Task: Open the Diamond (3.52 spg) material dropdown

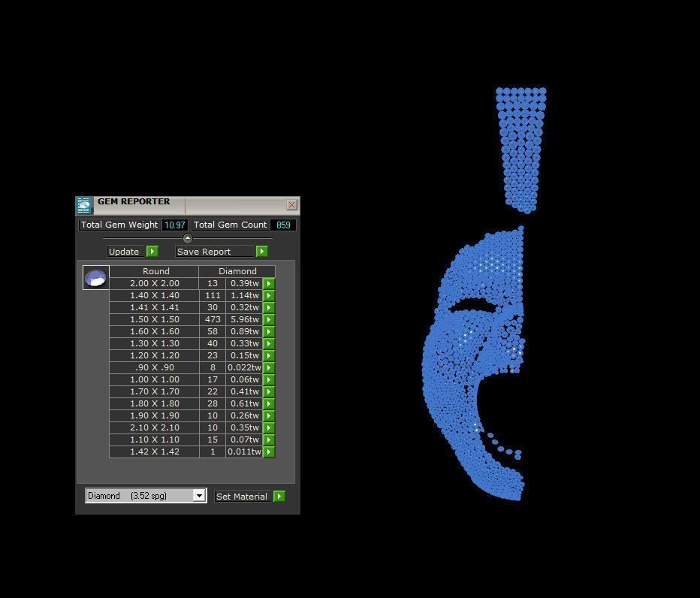Action: click(x=199, y=496)
